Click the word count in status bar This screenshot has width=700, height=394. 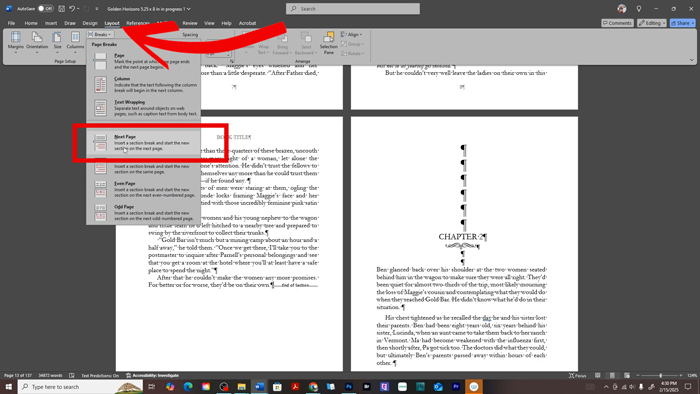click(x=50, y=376)
